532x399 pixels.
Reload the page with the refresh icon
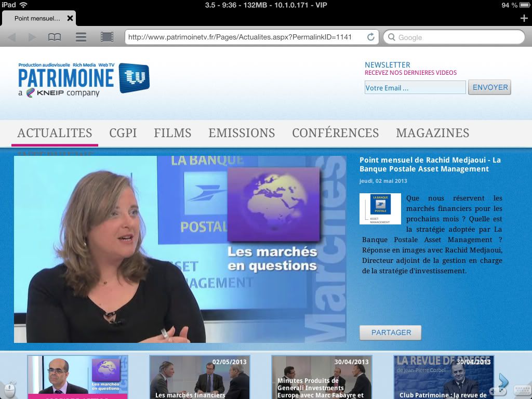(371, 37)
